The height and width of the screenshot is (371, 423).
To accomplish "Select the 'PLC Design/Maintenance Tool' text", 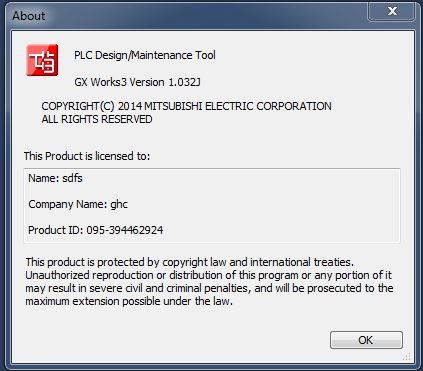I will click(x=145, y=55).
